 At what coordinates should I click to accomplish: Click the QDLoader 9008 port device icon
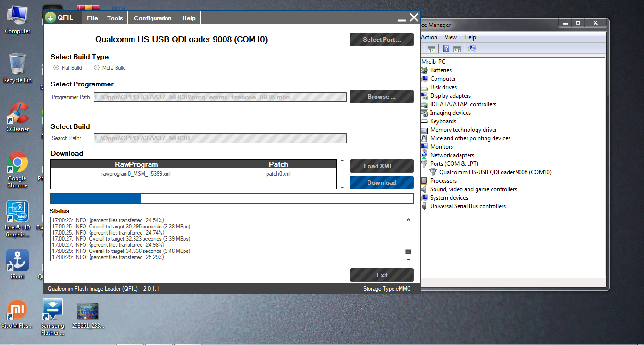point(434,172)
